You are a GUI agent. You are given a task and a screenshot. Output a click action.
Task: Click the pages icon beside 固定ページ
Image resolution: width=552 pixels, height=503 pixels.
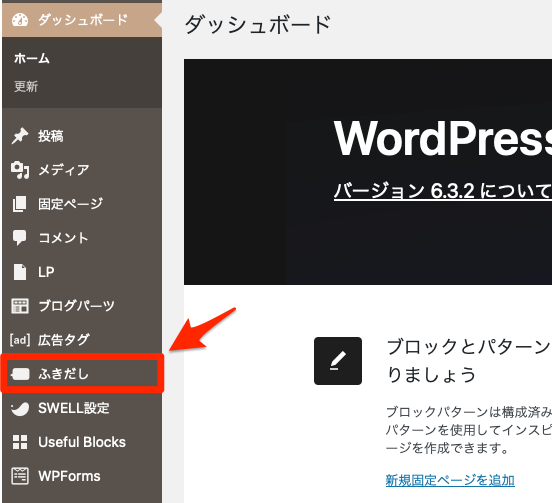point(20,204)
